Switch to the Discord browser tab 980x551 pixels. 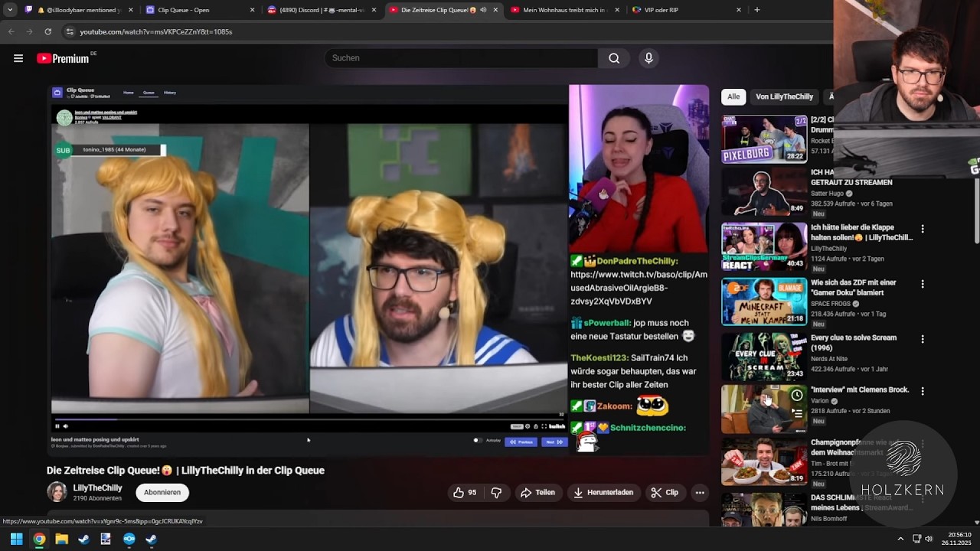click(x=323, y=10)
